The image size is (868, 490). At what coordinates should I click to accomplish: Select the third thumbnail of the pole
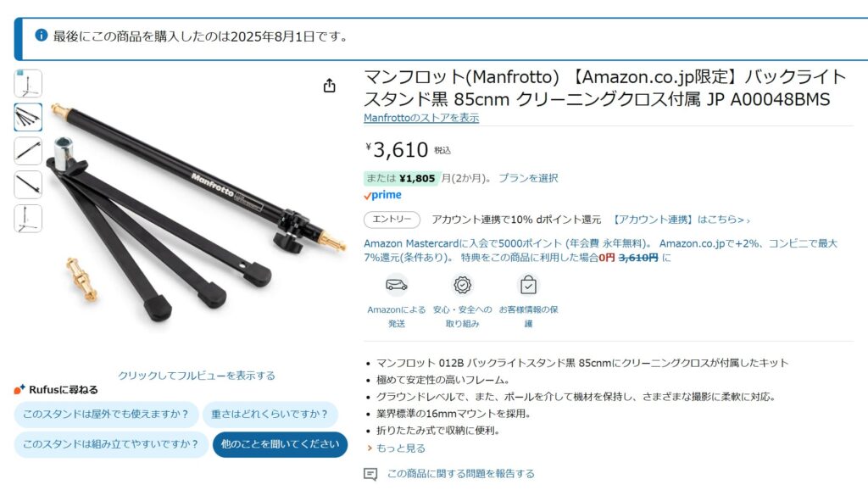(28, 151)
